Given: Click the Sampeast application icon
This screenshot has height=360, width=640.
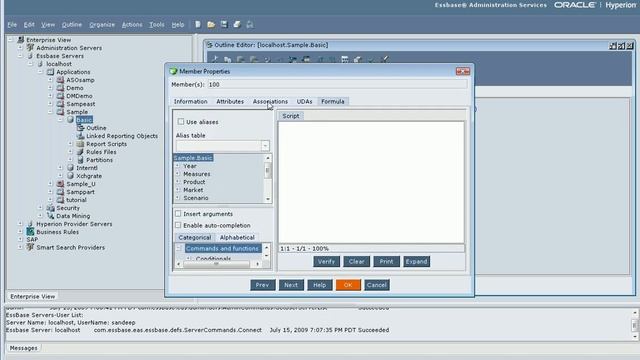Looking at the screenshot, I should [x=60, y=104].
